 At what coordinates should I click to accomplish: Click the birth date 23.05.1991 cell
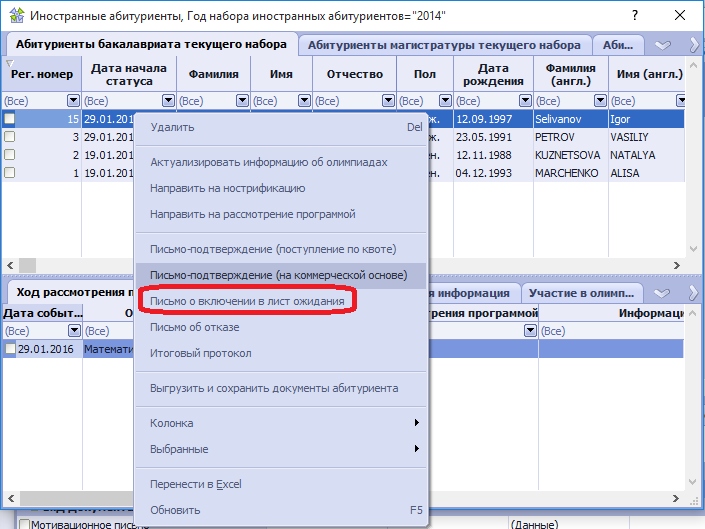[493, 137]
